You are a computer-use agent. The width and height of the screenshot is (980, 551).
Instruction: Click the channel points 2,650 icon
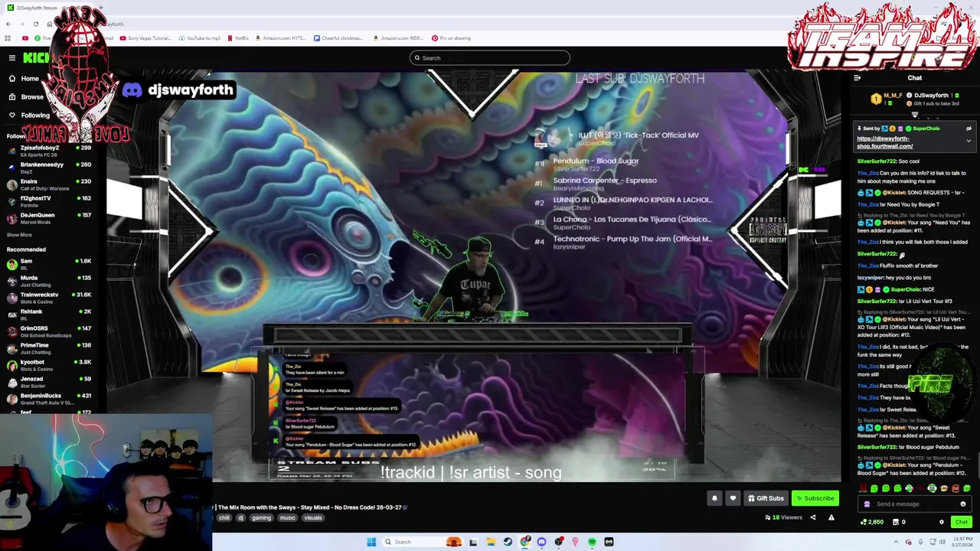(x=872, y=522)
